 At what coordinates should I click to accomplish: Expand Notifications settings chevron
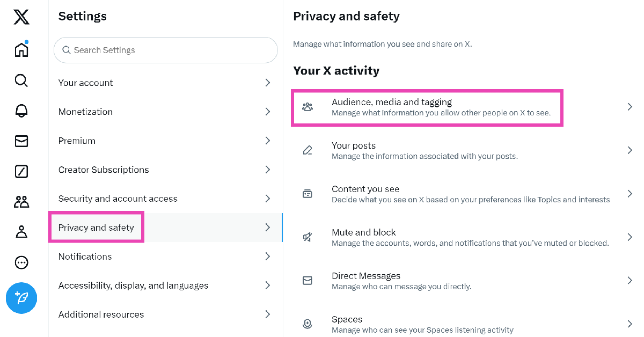pyautogui.click(x=267, y=257)
